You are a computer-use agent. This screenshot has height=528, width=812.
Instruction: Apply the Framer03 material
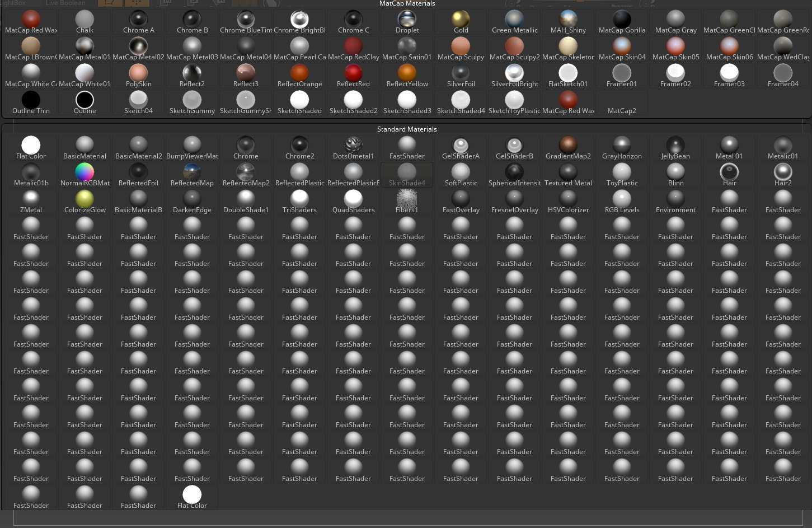[729, 76]
